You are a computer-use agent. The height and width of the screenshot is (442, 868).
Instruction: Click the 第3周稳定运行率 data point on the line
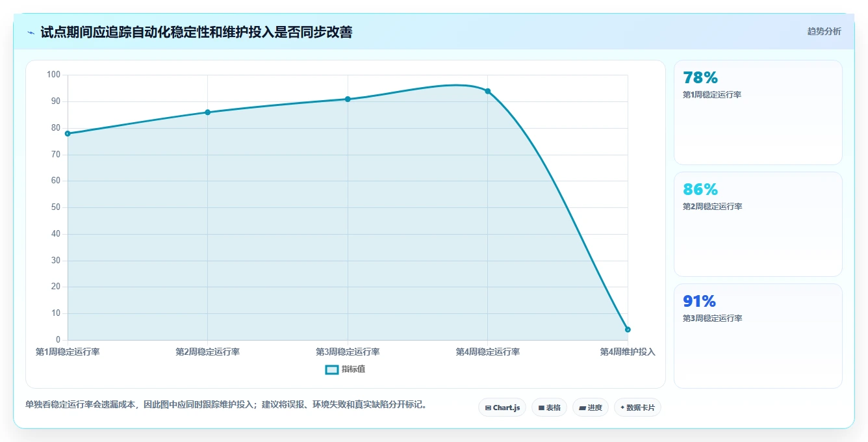(x=348, y=99)
